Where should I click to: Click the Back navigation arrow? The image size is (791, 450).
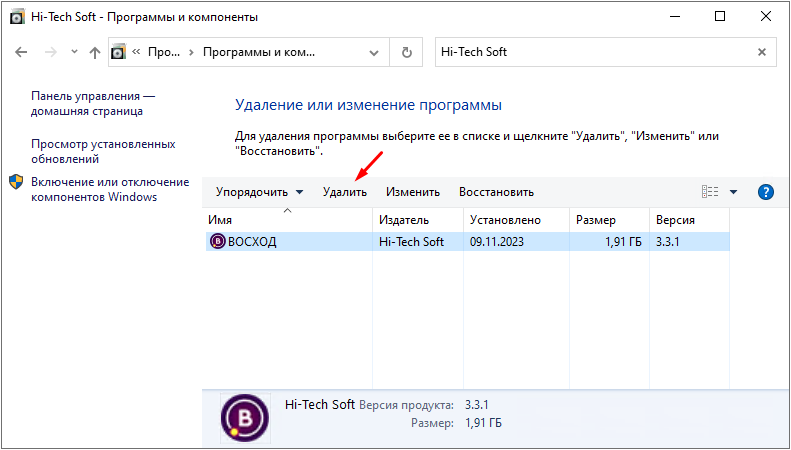[x=22, y=52]
